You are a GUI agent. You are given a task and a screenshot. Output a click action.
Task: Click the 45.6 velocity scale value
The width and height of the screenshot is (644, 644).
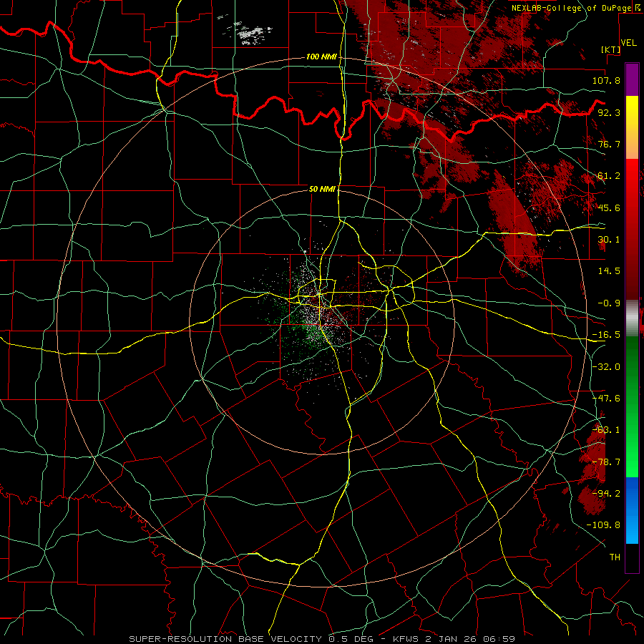(609, 208)
